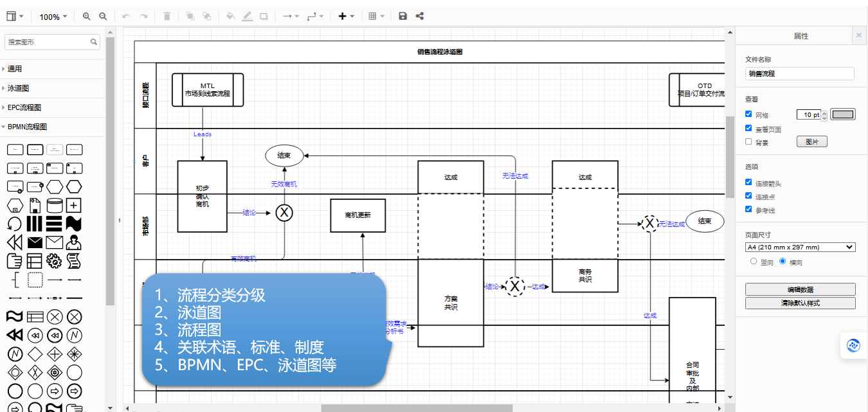Close the 属性 properties panel
The height and width of the screenshot is (412, 868).
coord(858,35)
